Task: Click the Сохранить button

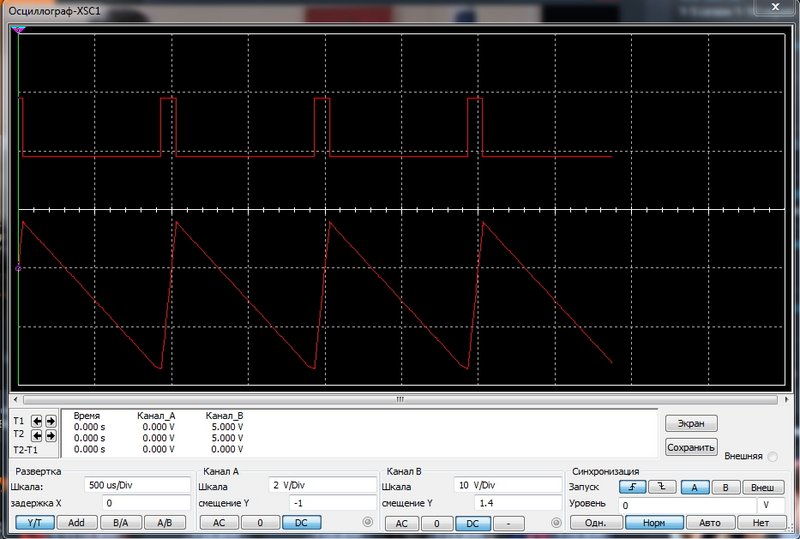Action: [691, 447]
